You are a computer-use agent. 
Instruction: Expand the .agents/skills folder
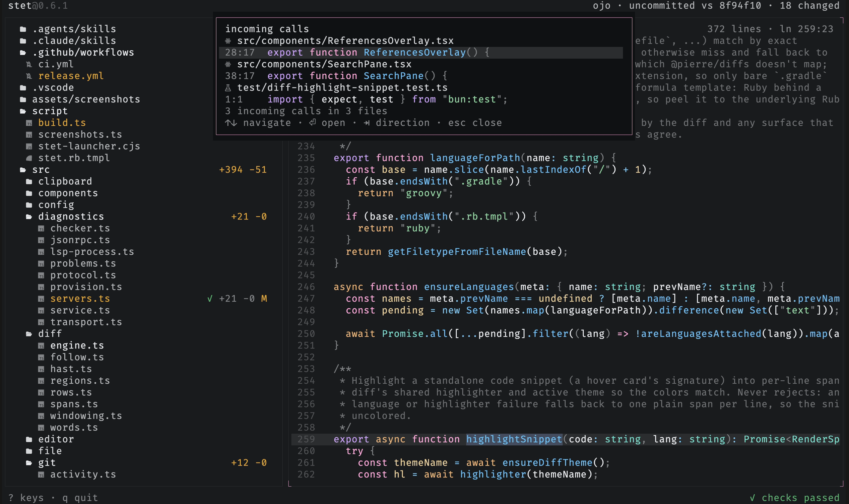tap(23, 29)
